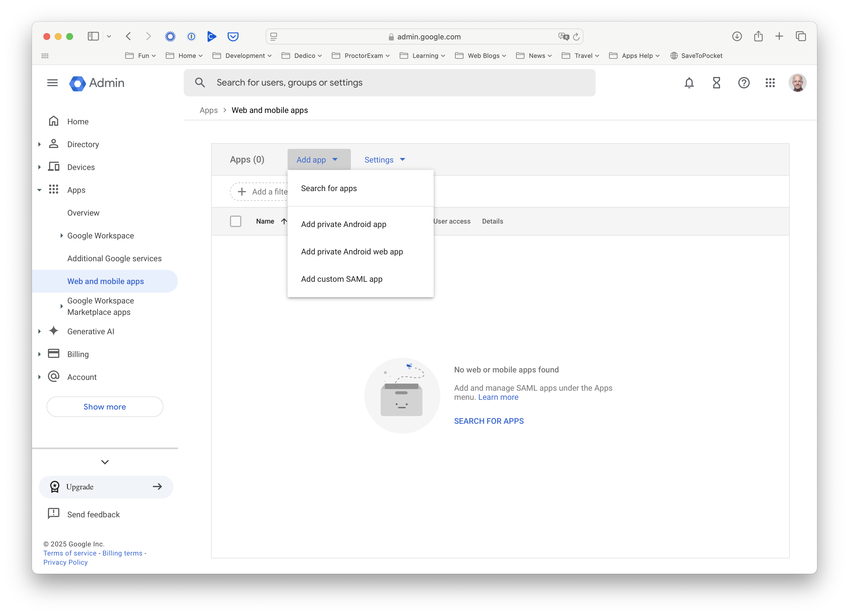The height and width of the screenshot is (616, 849).
Task: Choose Add custom SAML app
Action: 361,279
